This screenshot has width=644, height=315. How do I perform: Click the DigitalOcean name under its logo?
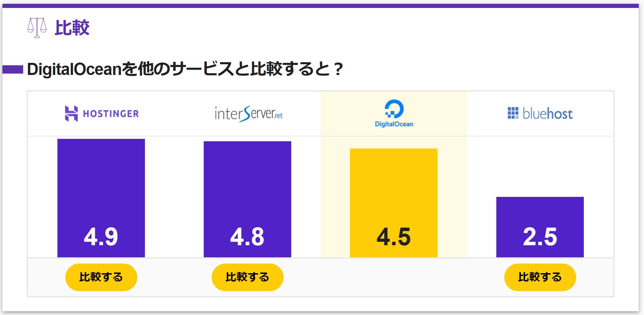coord(394,124)
